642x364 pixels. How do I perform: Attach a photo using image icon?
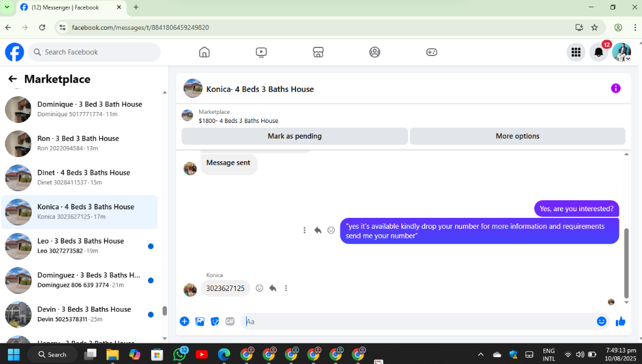[200, 321]
